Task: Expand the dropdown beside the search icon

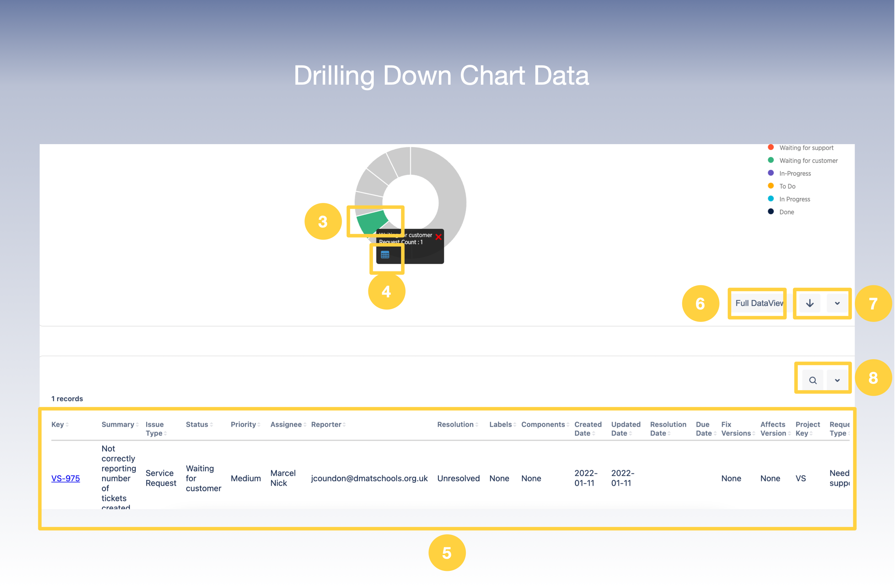Action: pyautogui.click(x=837, y=380)
